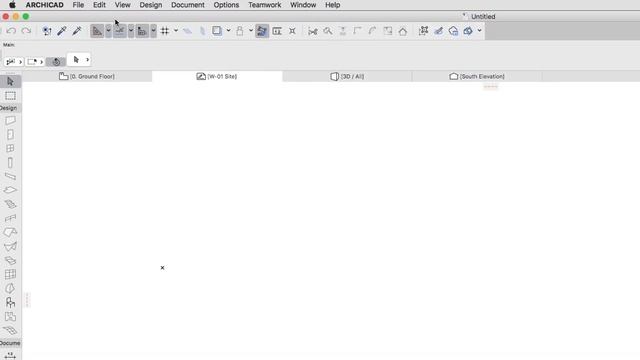640x360 pixels.
Task: Expand first Info Box selection method chevron
Action: (x=20, y=62)
